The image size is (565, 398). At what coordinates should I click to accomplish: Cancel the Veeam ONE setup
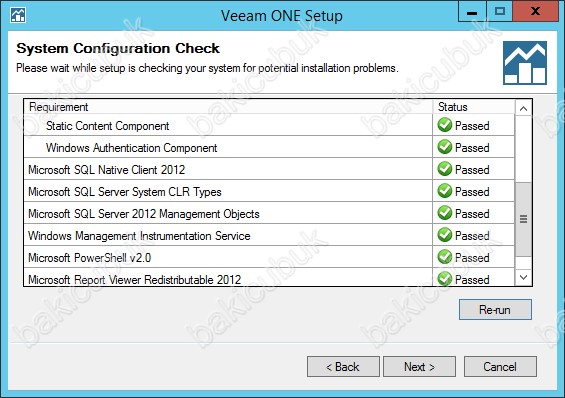(x=500, y=367)
